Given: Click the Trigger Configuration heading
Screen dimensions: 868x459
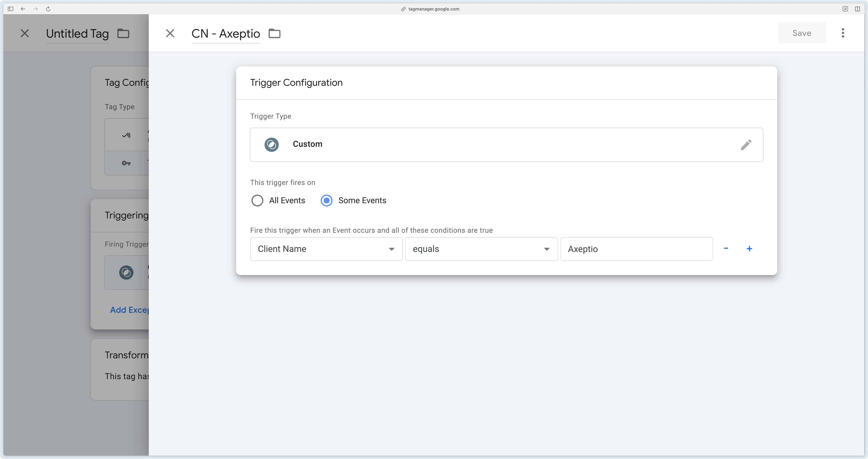Looking at the screenshot, I should pos(296,83).
